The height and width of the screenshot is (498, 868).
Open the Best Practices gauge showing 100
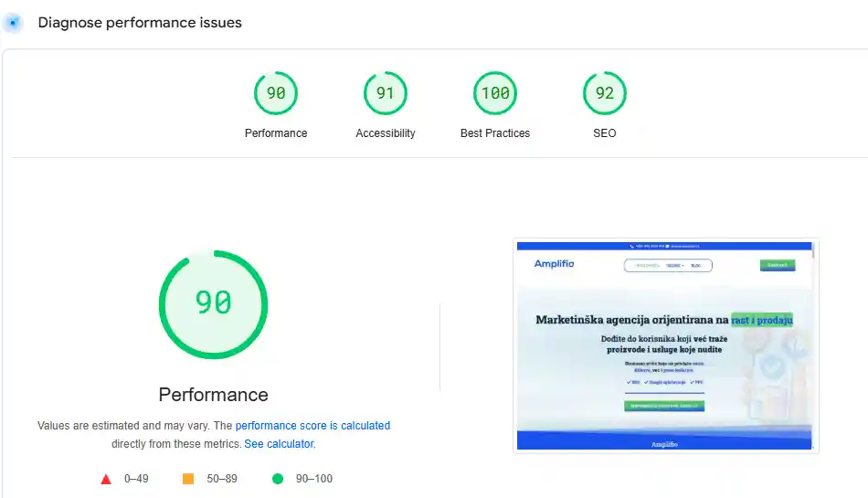click(495, 93)
